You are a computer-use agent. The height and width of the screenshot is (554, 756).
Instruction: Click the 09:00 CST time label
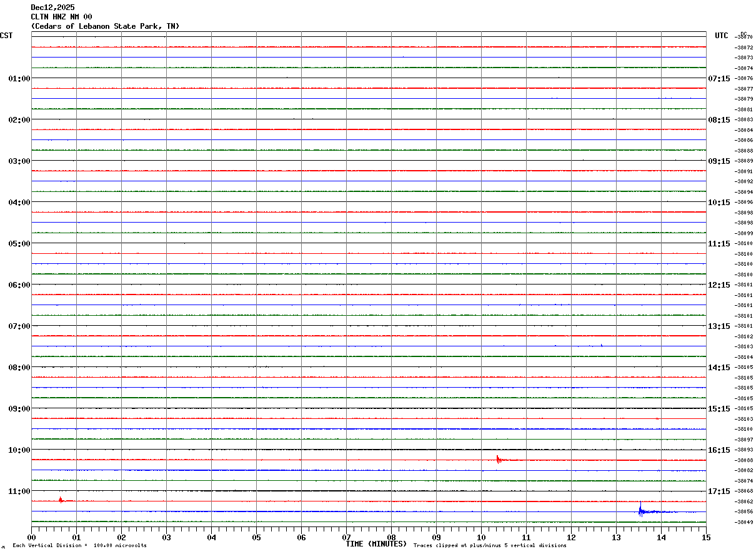coord(19,408)
